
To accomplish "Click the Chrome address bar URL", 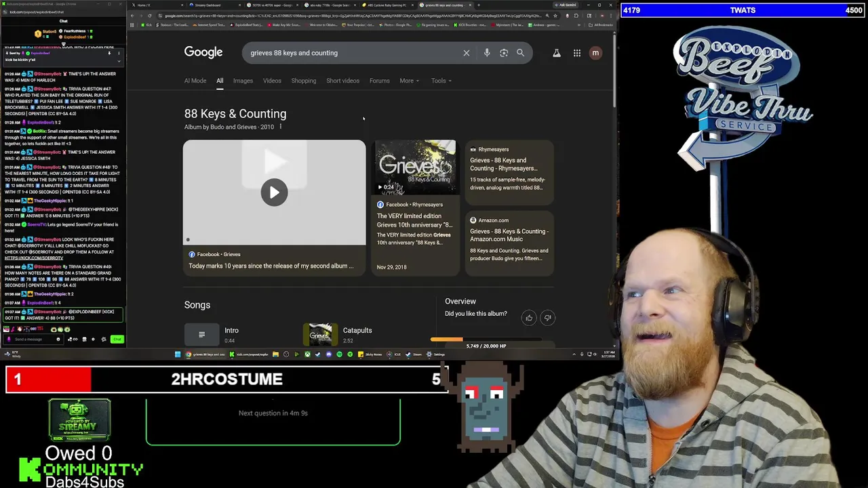I will (x=353, y=16).
